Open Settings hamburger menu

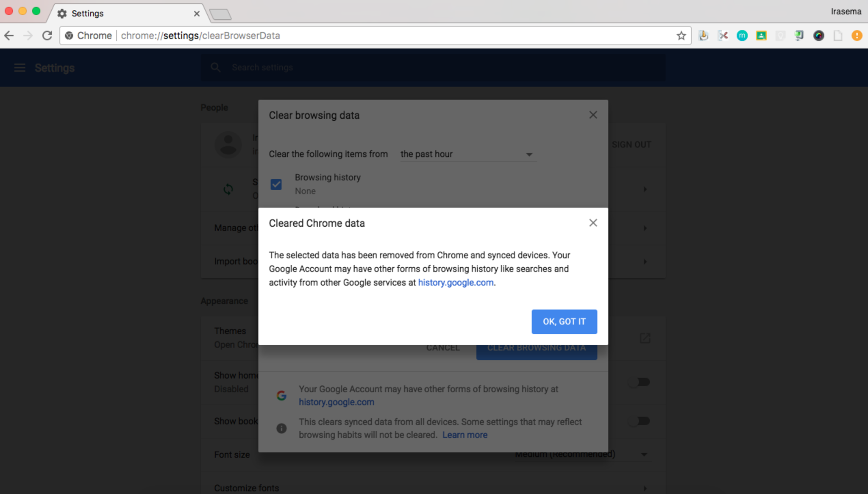pyautogui.click(x=19, y=68)
